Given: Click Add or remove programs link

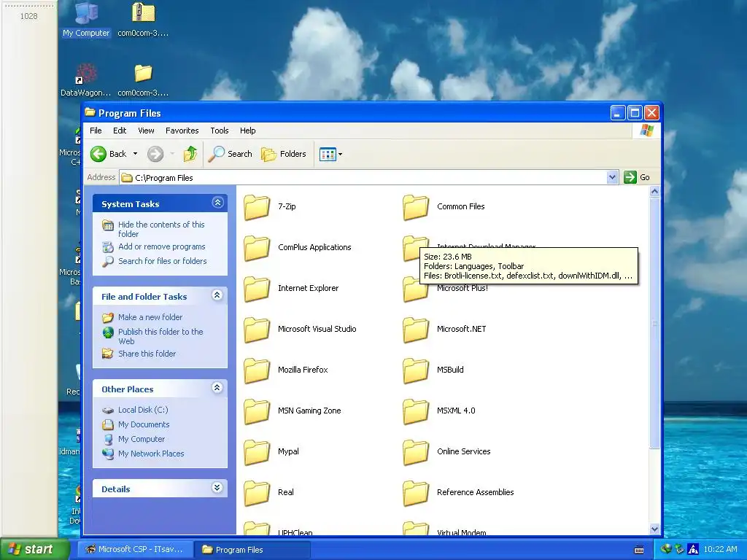Looking at the screenshot, I should pyautogui.click(x=161, y=246).
